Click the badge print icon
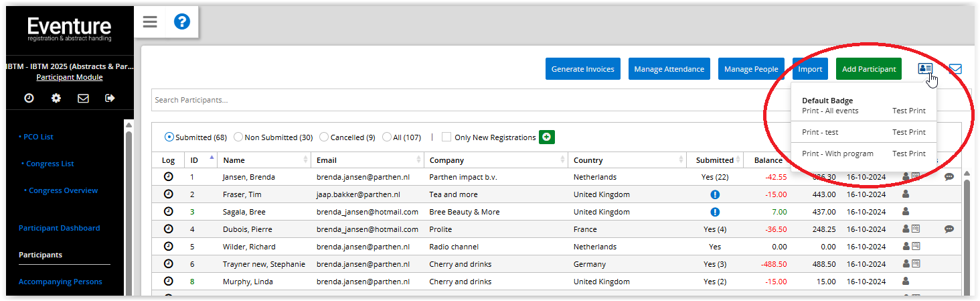This screenshot has width=980, height=301. tap(925, 68)
